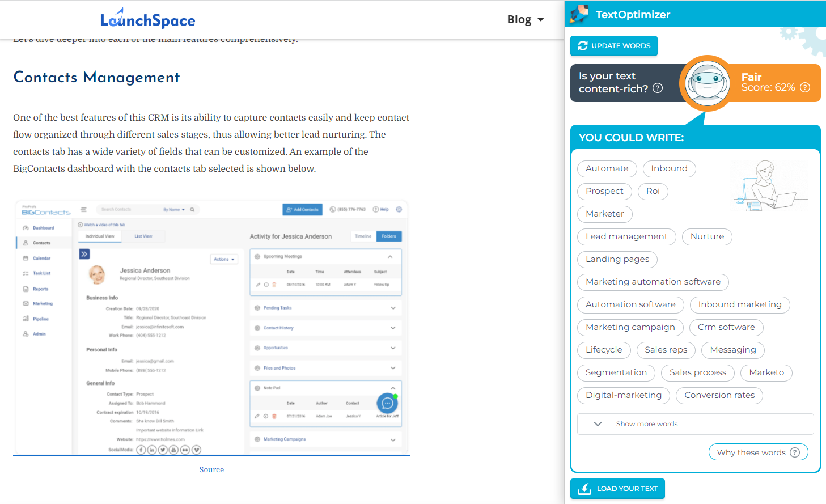Image resolution: width=826 pixels, height=504 pixels.
Task: Open the Blog dropdown menu
Action: coord(526,19)
